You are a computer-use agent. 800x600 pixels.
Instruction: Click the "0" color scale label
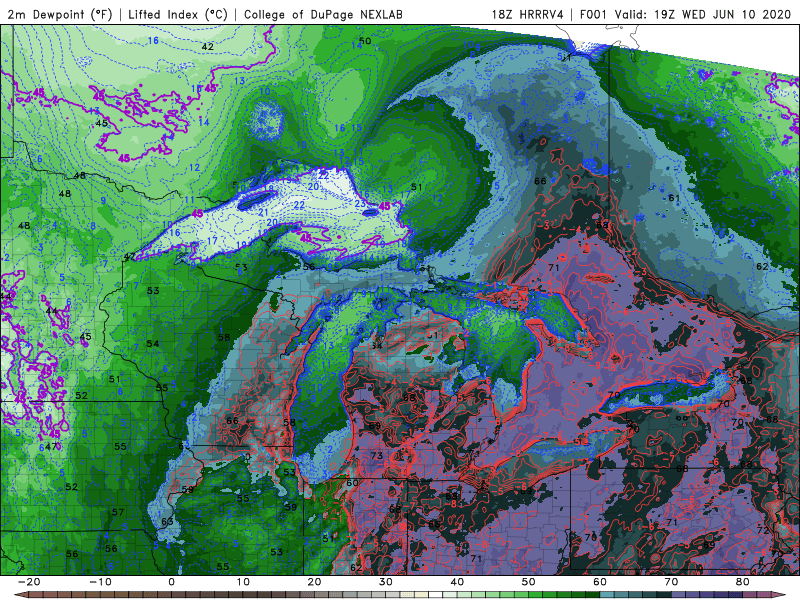[x=171, y=582]
